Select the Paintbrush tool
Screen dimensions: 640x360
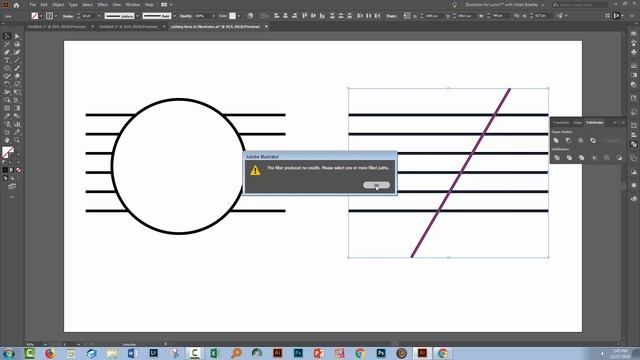click(17, 68)
